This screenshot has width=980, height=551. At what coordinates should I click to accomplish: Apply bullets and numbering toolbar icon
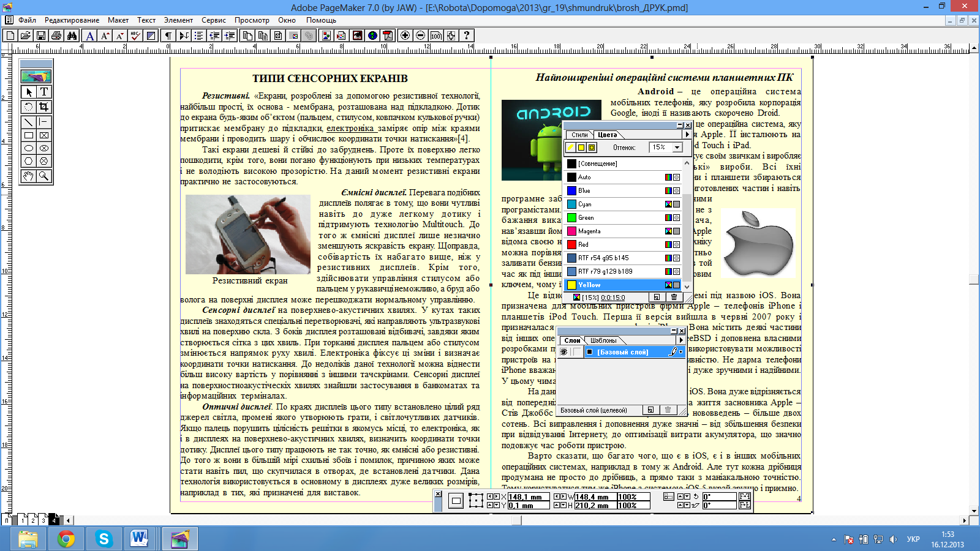(x=199, y=36)
